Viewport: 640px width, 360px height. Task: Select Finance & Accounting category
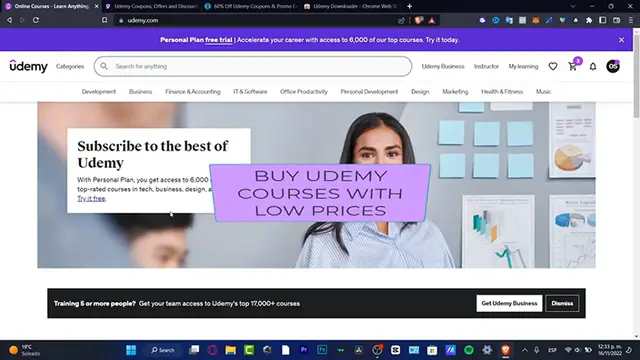(x=193, y=92)
